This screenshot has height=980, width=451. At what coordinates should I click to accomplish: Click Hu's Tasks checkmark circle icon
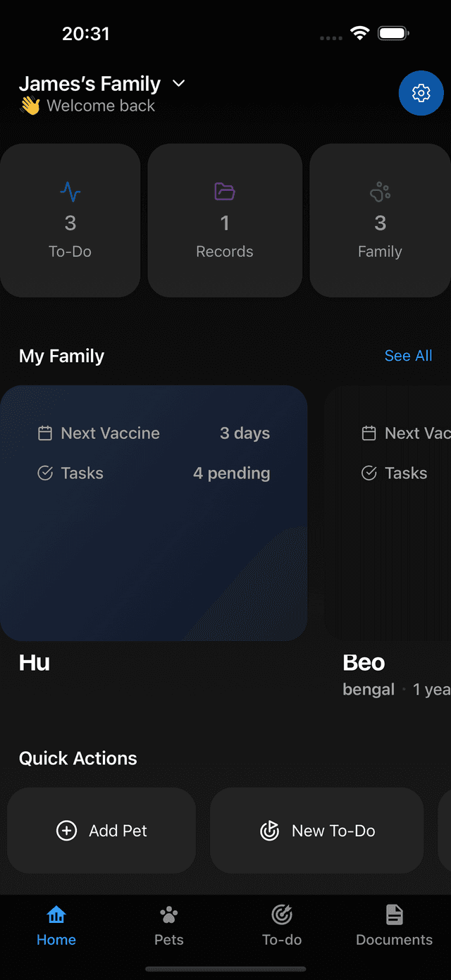45,473
